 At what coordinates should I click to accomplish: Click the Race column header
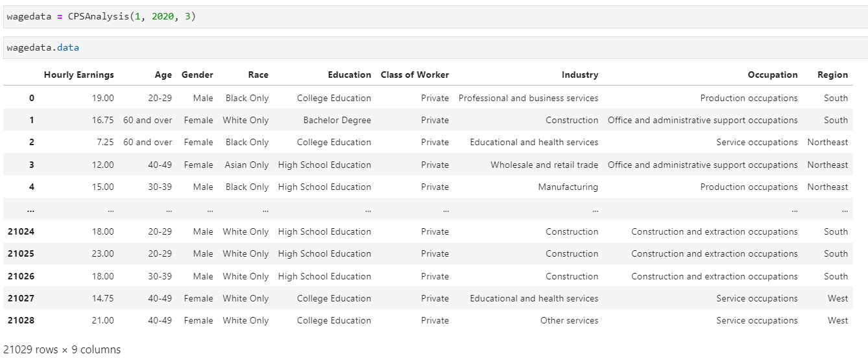(x=258, y=75)
